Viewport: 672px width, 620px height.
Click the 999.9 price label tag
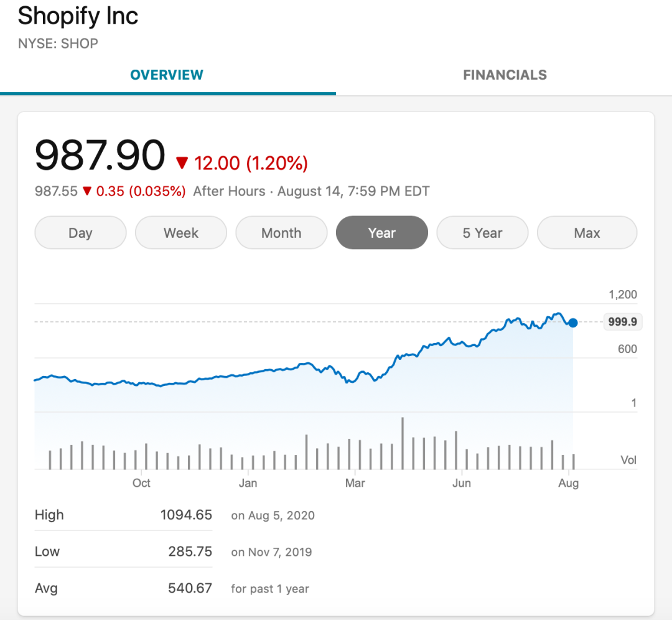coord(622,322)
